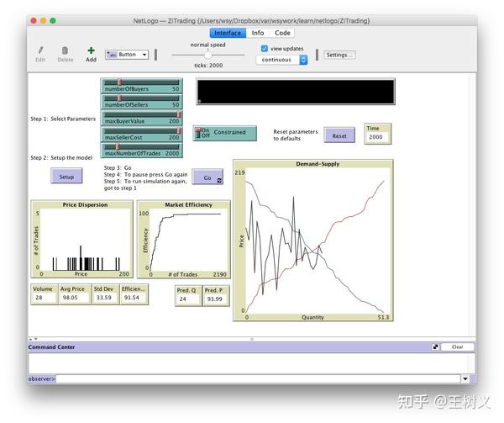The width and height of the screenshot is (504, 423).
Task: Click the Settings... button
Action: click(x=339, y=55)
